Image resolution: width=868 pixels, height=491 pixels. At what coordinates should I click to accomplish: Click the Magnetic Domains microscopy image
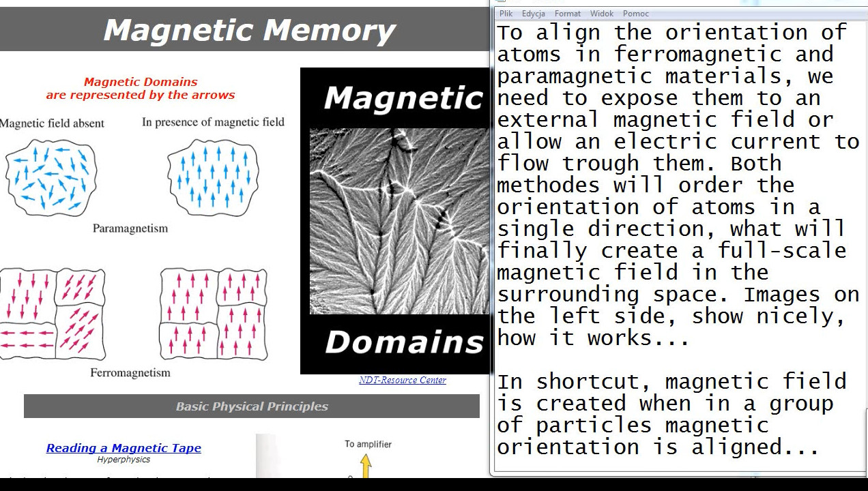pos(399,222)
